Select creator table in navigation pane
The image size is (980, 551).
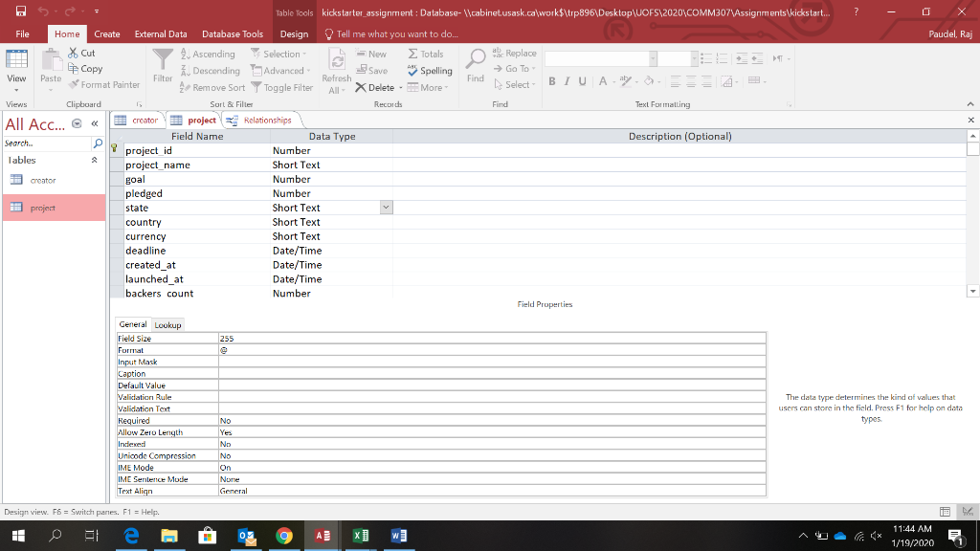point(54,180)
